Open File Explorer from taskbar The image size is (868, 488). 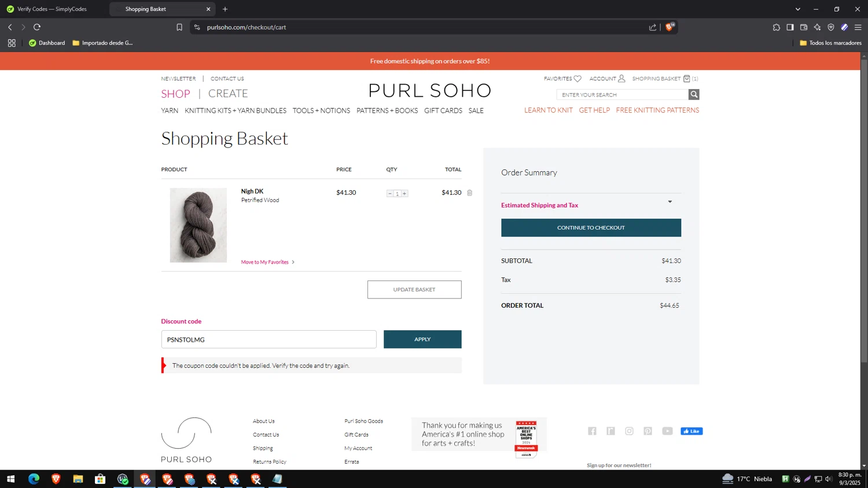point(78,479)
